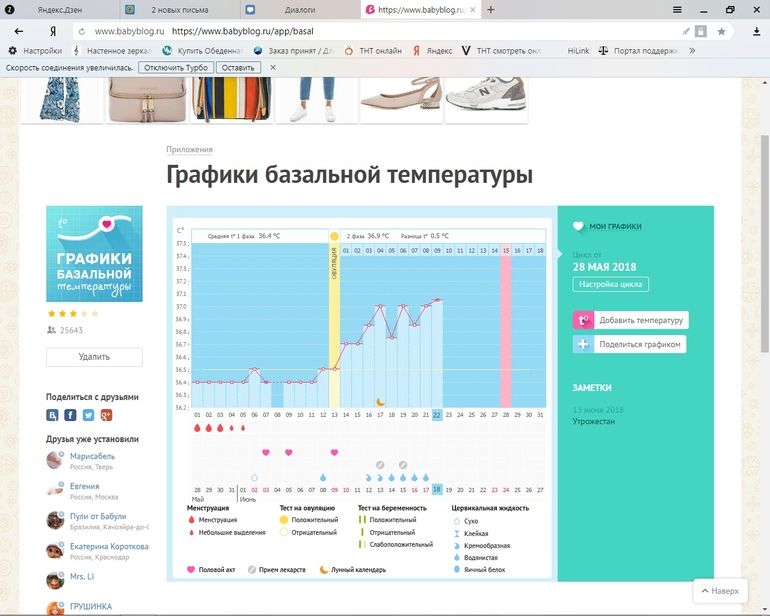Click the Удалить button

pyautogui.click(x=94, y=357)
